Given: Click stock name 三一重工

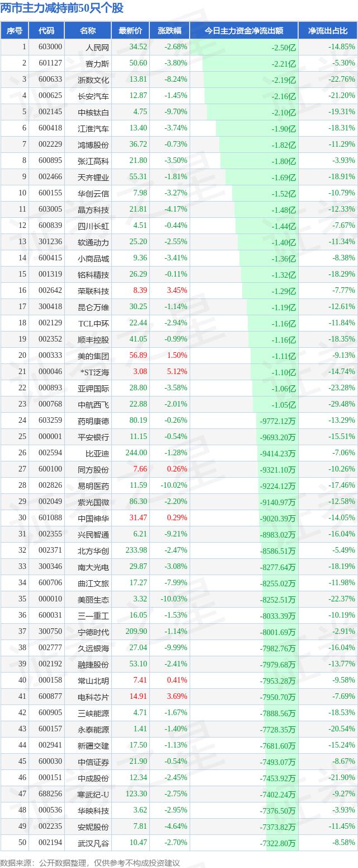Looking at the screenshot, I should click(x=93, y=615).
